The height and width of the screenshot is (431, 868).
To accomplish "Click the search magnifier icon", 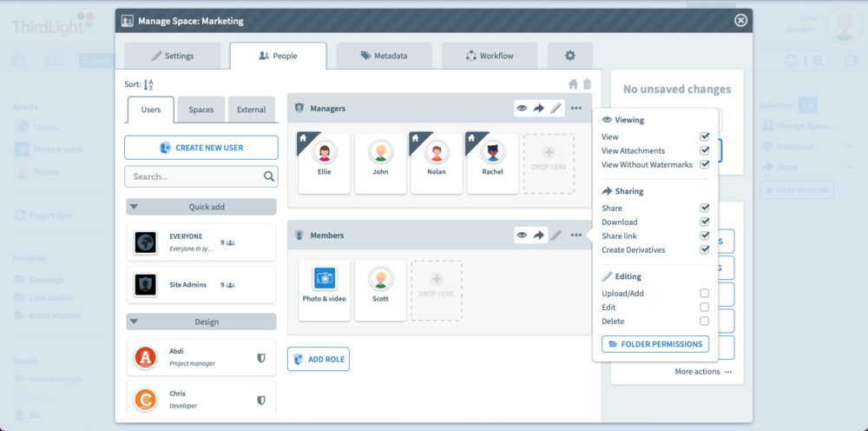I will [269, 176].
